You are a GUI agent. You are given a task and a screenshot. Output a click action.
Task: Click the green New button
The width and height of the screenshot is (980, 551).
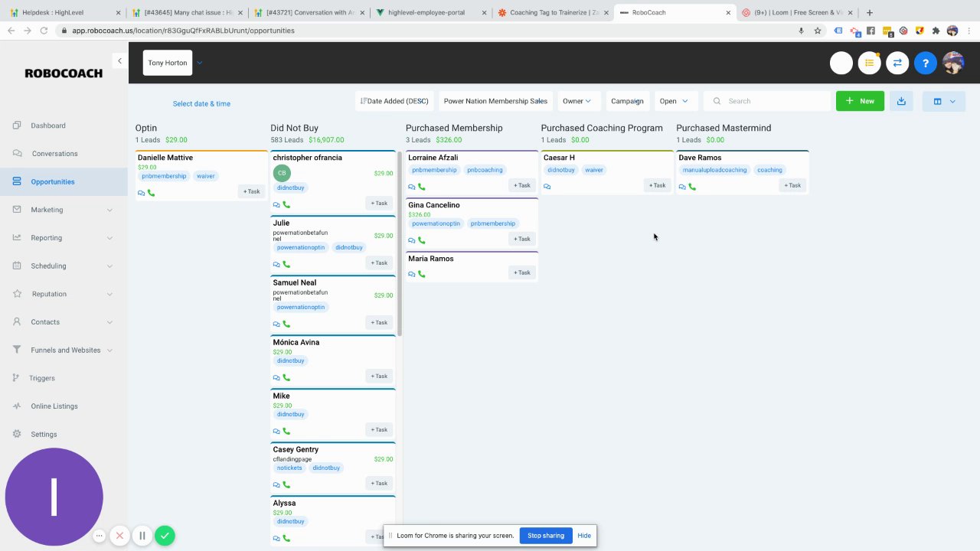coord(860,101)
